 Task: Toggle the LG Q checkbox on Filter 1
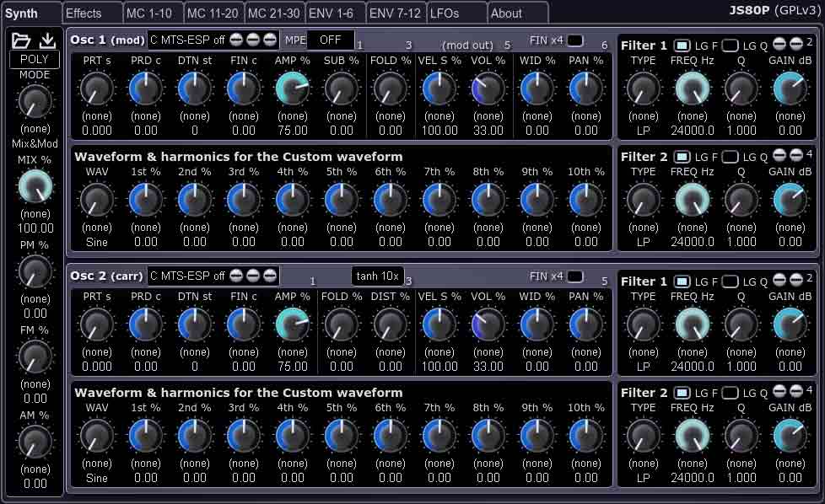(730, 45)
